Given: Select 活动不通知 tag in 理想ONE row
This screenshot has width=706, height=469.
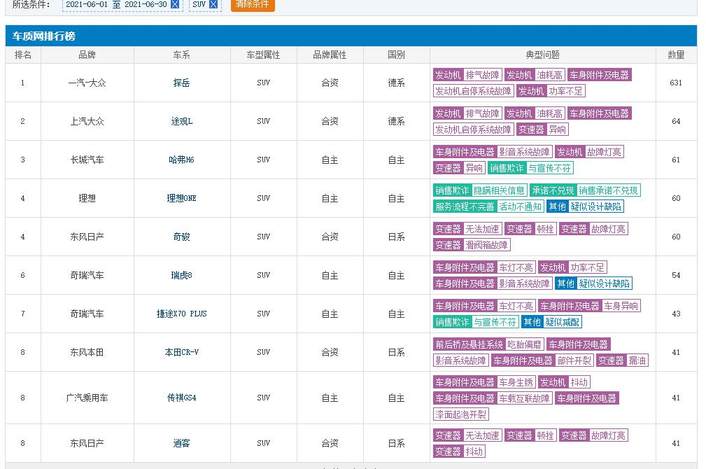Looking at the screenshot, I should point(520,207).
